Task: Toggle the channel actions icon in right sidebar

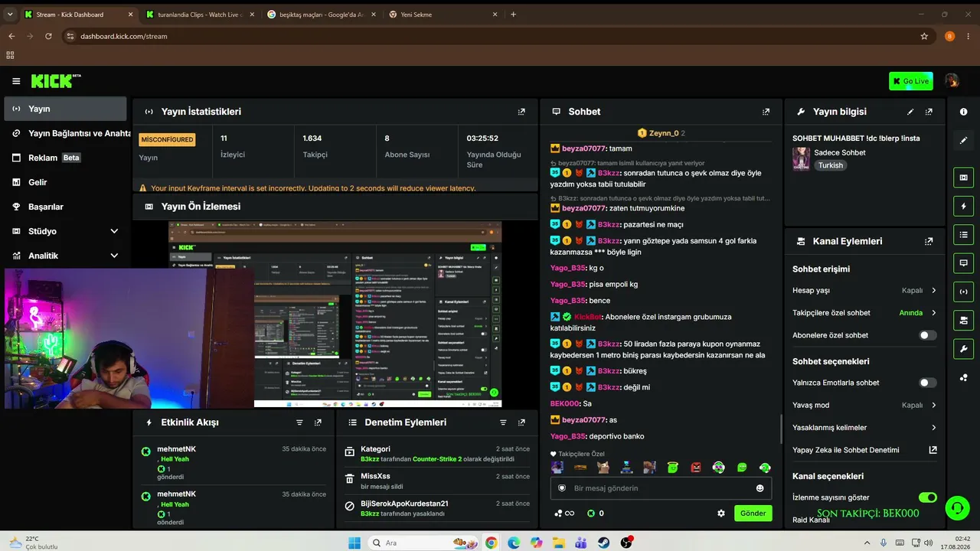Action: [963, 320]
